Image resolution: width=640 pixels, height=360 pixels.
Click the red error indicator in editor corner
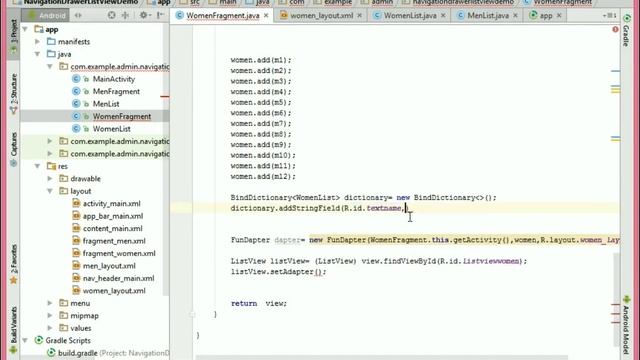(615, 29)
